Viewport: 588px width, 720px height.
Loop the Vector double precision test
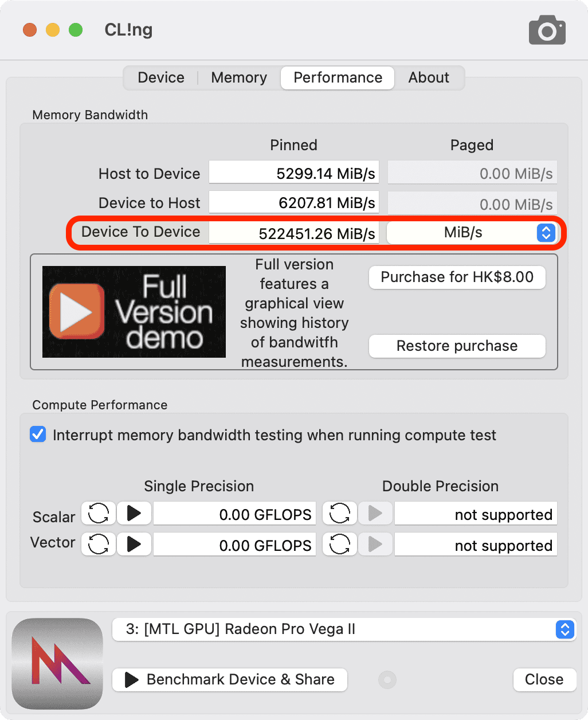[340, 543]
